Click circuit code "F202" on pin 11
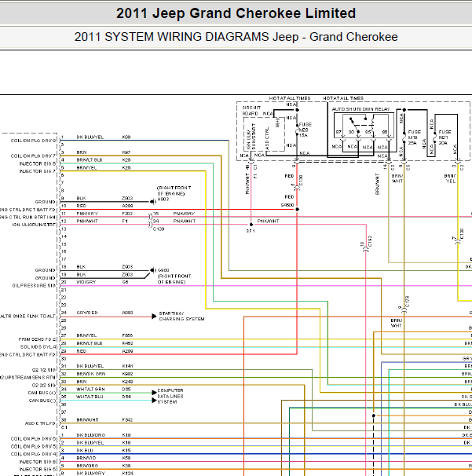 (127, 214)
